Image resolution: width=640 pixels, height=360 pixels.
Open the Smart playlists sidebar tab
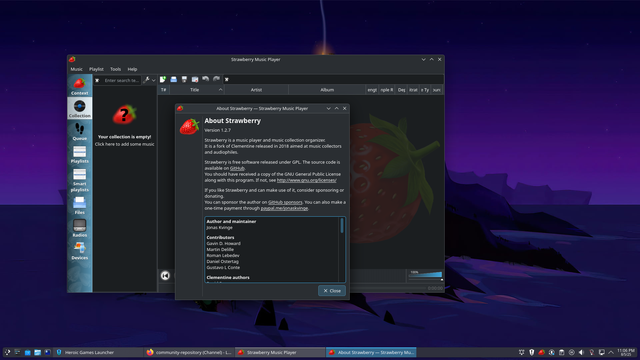[80, 180]
